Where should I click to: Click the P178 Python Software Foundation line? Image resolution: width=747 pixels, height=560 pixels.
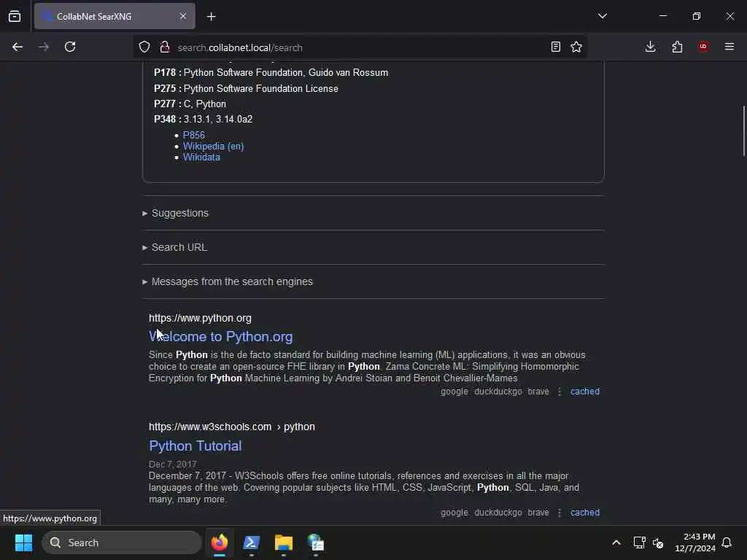click(271, 73)
